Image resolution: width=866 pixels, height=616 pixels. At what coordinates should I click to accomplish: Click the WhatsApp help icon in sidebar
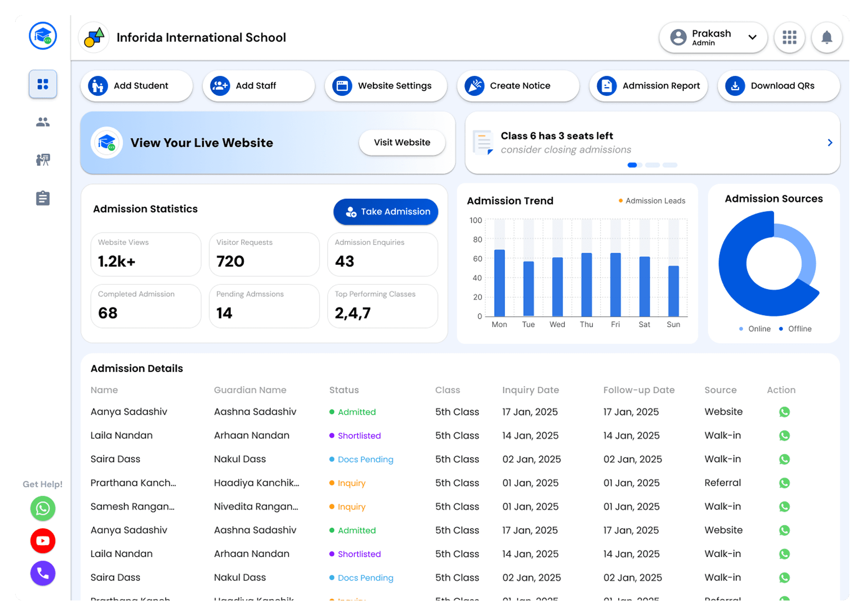point(43,508)
